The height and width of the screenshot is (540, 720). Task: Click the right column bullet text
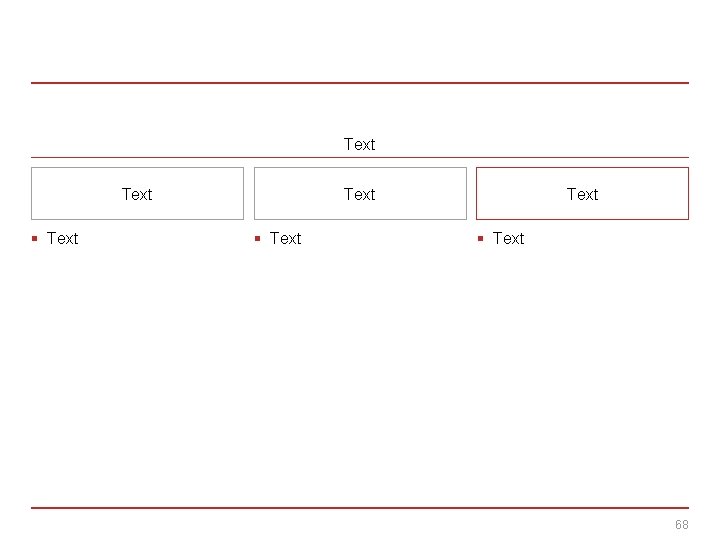pos(508,238)
